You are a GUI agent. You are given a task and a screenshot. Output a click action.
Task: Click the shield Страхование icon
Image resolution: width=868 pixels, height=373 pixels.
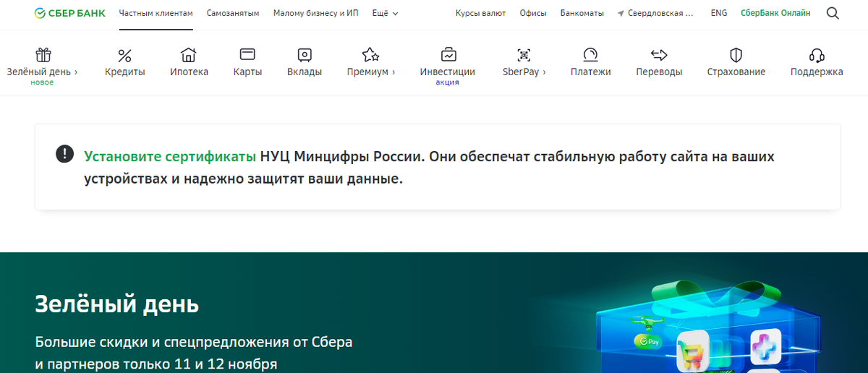[736, 55]
